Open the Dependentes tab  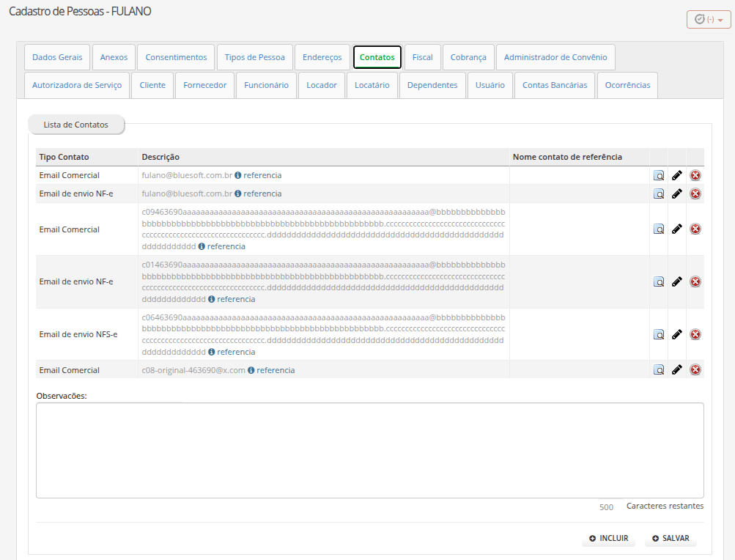point(432,85)
